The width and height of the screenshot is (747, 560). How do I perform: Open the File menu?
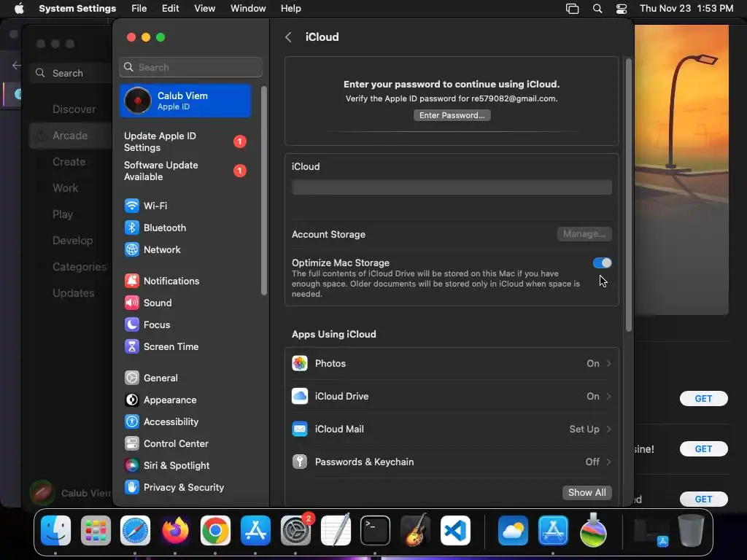tap(139, 9)
